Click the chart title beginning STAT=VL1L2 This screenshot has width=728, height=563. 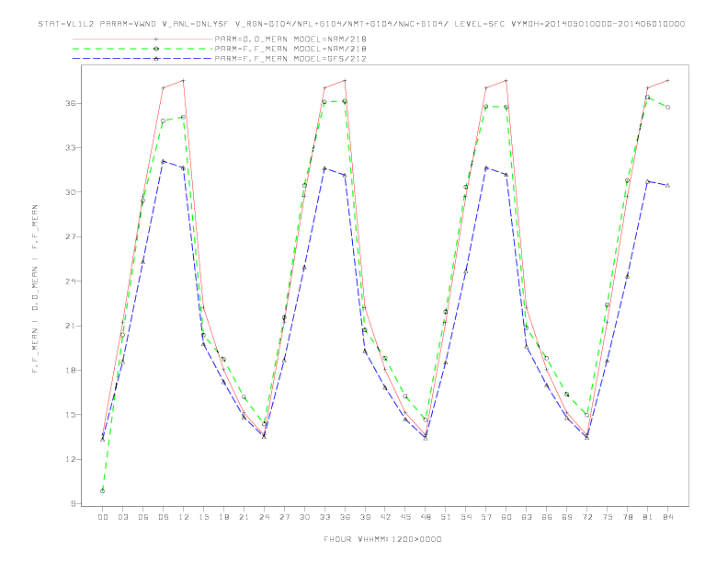361,24
